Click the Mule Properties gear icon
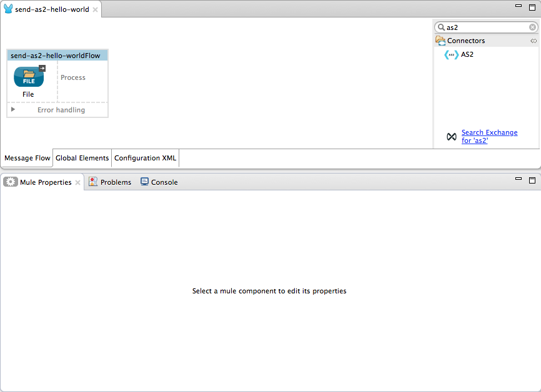This screenshot has width=541, height=392. (x=11, y=182)
